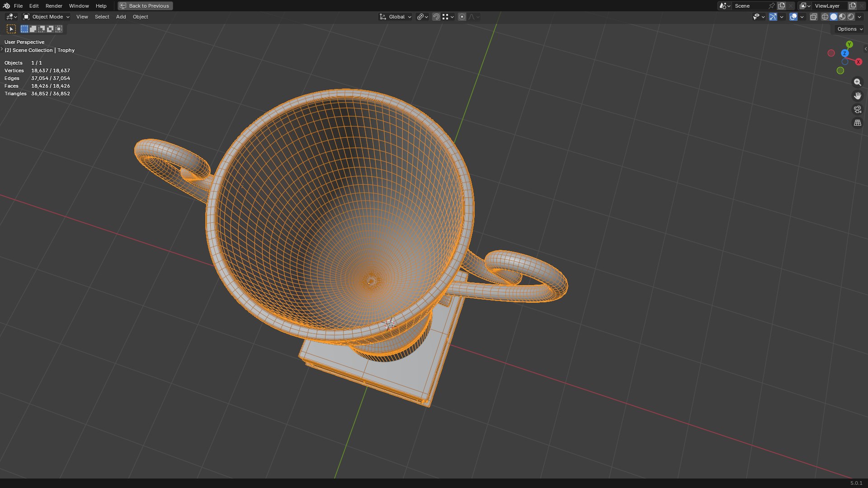The image size is (868, 488).
Task: Open the transform pivot point dropdown
Action: (422, 17)
